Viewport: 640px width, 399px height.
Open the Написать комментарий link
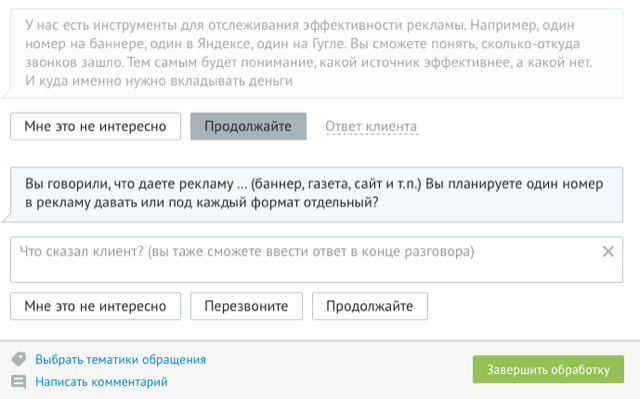101,382
